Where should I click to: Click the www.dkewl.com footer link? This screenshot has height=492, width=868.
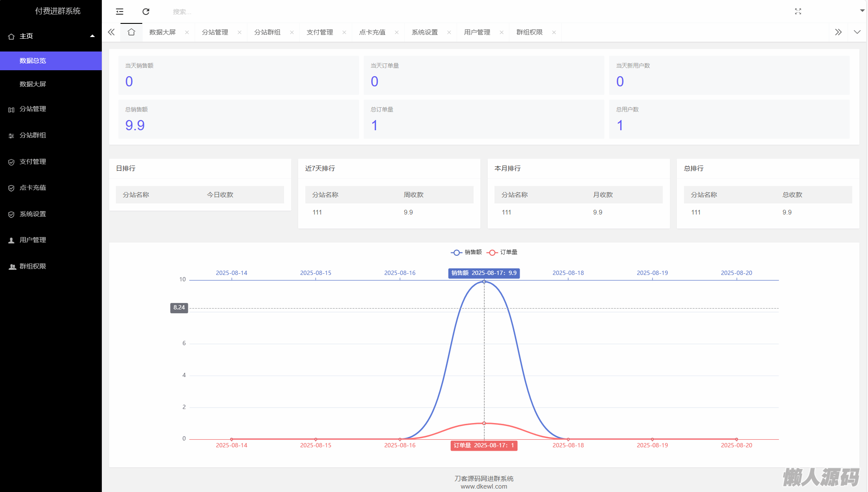click(484, 486)
